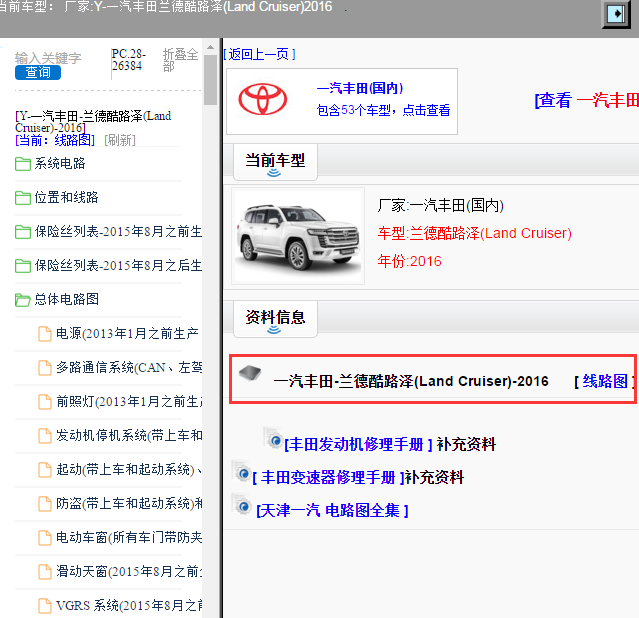The width and height of the screenshot is (639, 618).
Task: Open 电源(2013年1月之前生产 diagram entry
Action: coord(127,334)
